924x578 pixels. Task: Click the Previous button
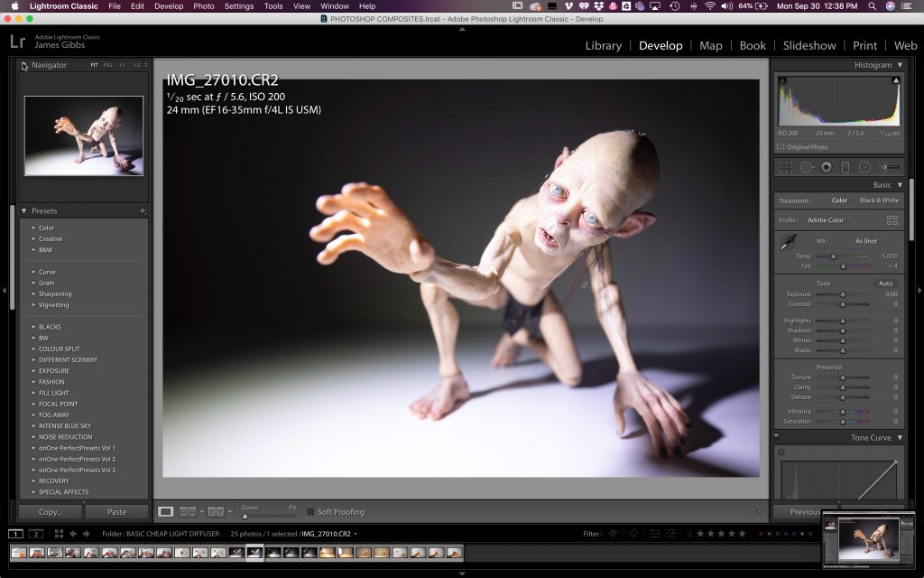[805, 511]
